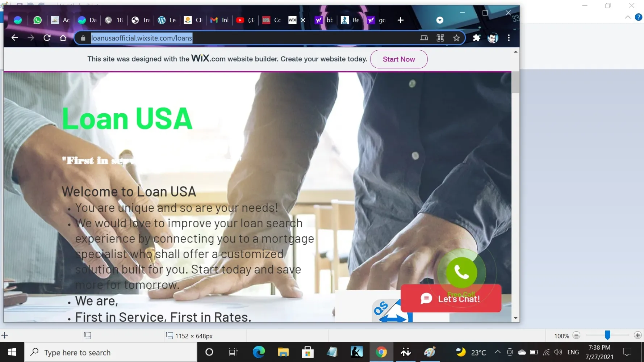Open the Extensions puzzle icon
The height and width of the screenshot is (362, 644).
pos(476,38)
